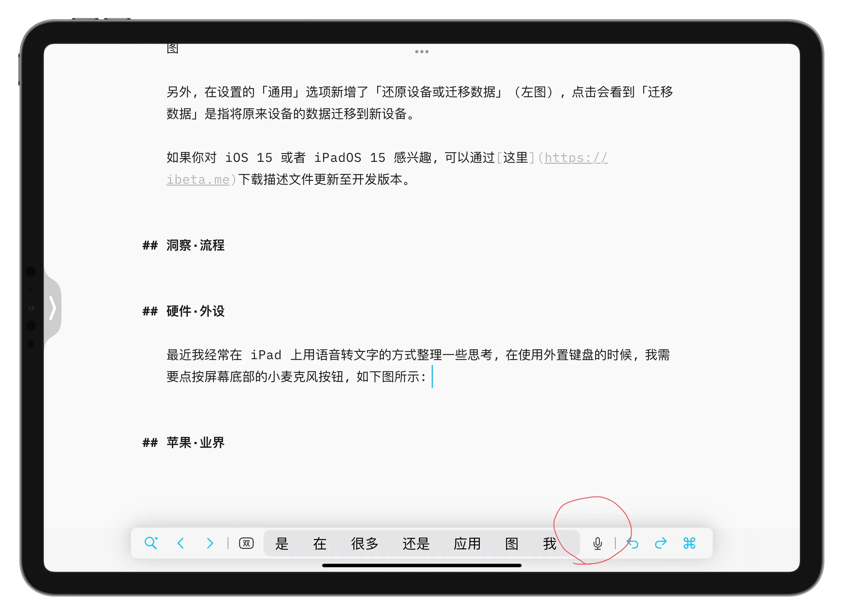
Task: Switch input method with the 双 icon
Action: (x=246, y=543)
